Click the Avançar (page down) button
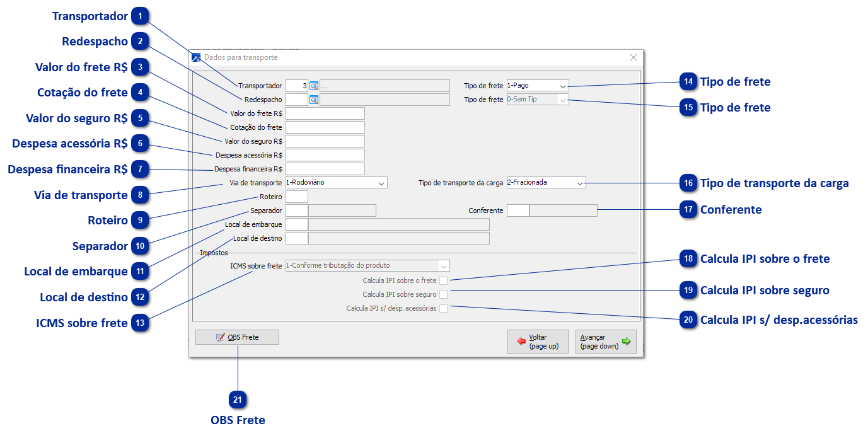 [606, 342]
